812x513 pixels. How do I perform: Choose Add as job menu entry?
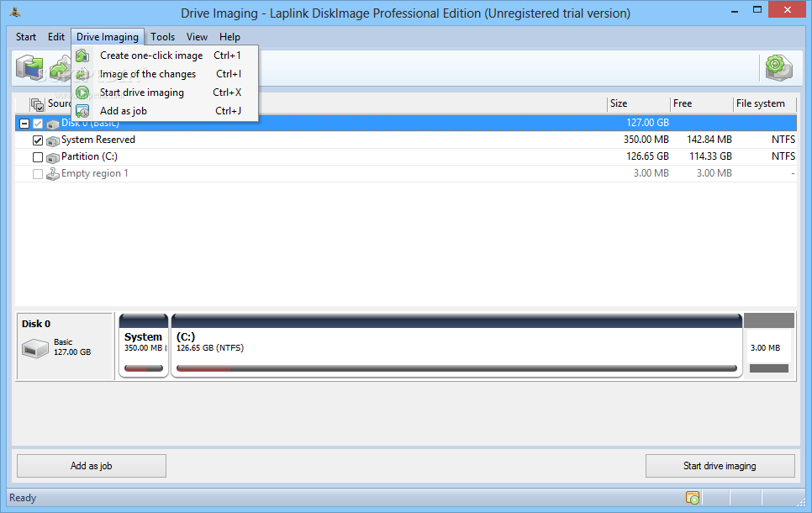coord(165,111)
